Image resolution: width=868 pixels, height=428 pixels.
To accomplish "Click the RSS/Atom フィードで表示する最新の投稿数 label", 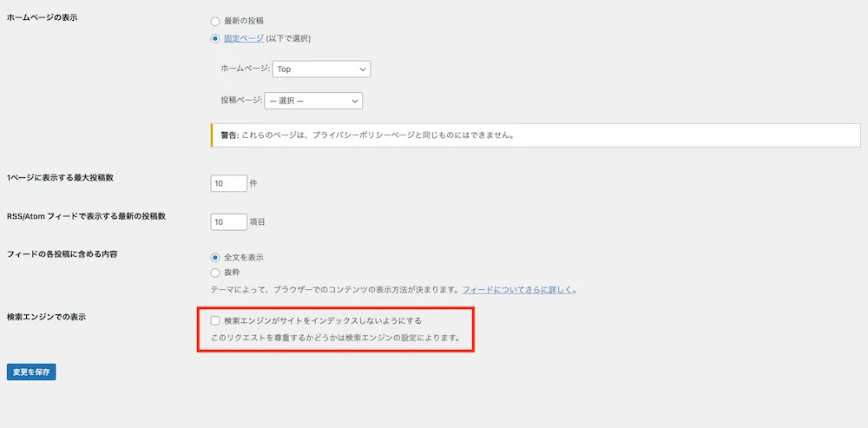I will pyautogui.click(x=86, y=216).
